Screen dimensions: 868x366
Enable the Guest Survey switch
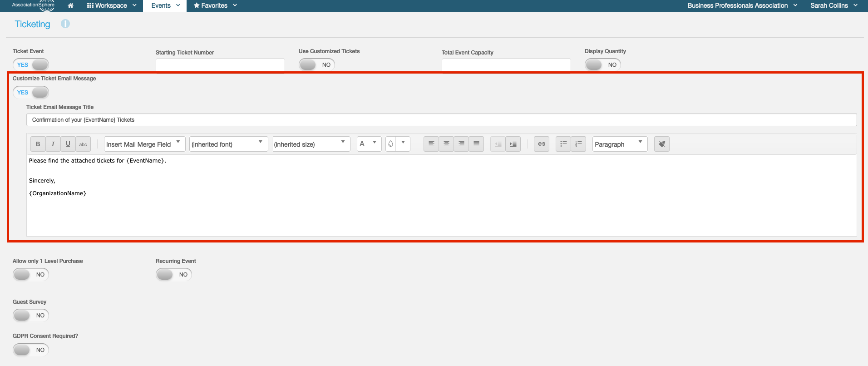tap(31, 315)
